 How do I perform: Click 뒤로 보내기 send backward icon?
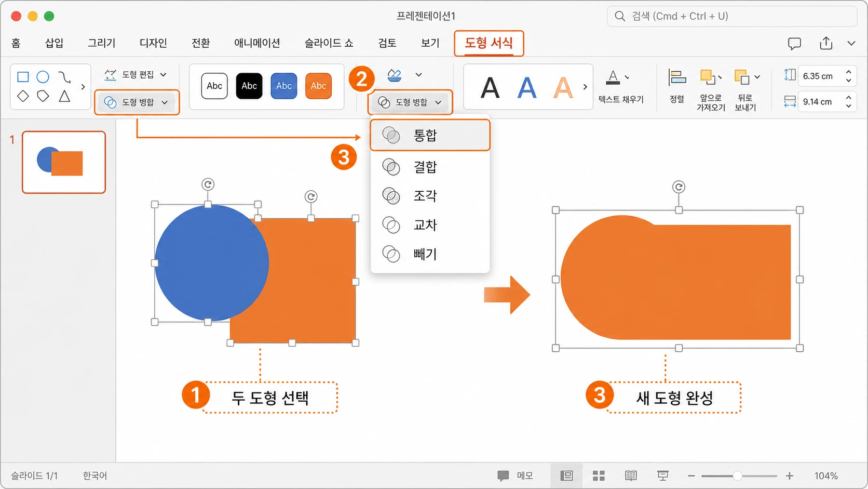(742, 77)
